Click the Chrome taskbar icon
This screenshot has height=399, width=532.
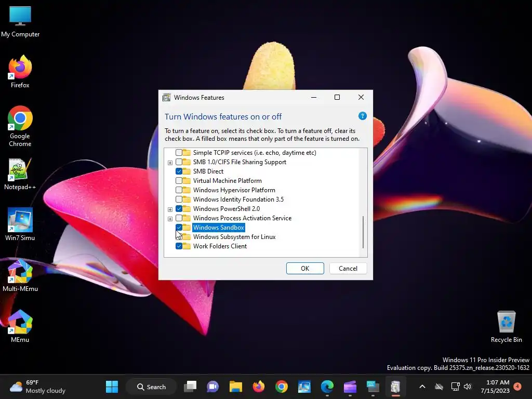(281, 387)
